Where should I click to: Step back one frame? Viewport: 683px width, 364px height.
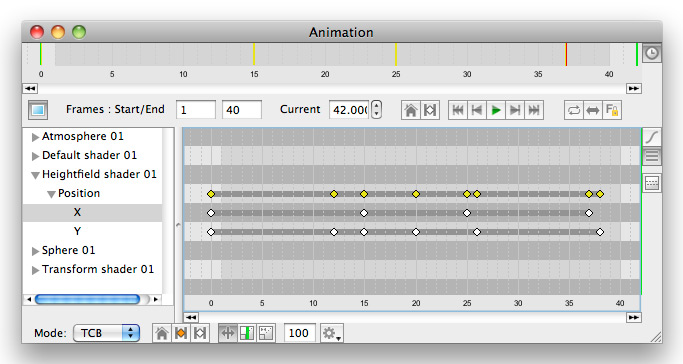click(477, 110)
